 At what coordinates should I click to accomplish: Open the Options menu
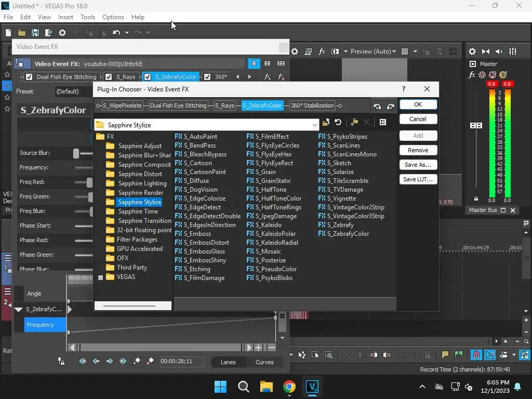(113, 17)
